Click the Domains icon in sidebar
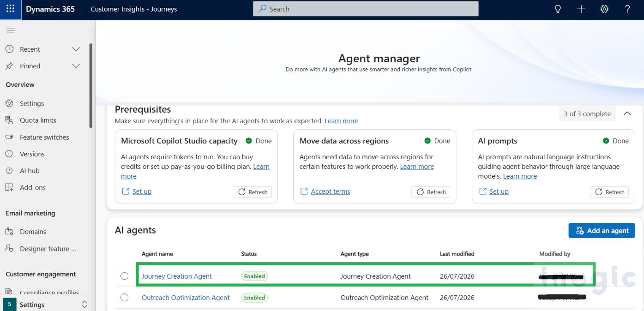 pos(9,232)
